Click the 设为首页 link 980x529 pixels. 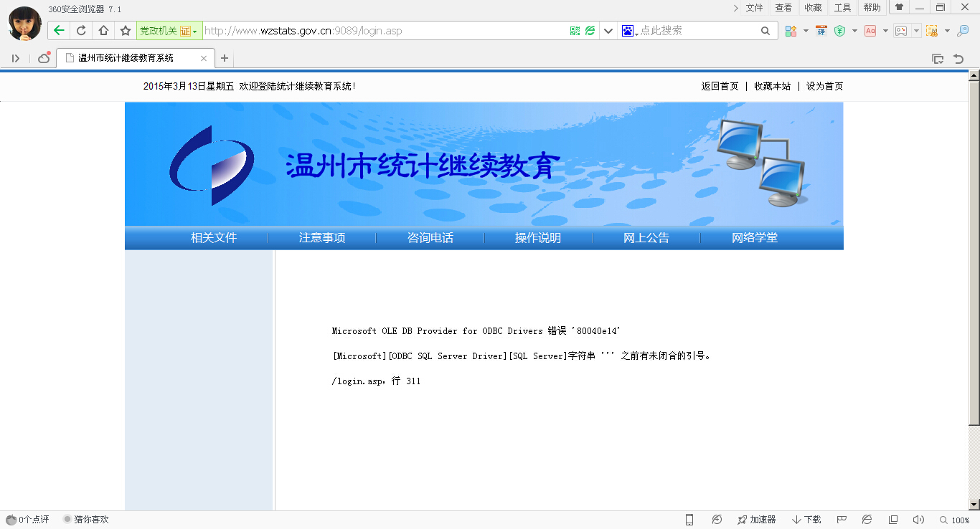click(824, 86)
